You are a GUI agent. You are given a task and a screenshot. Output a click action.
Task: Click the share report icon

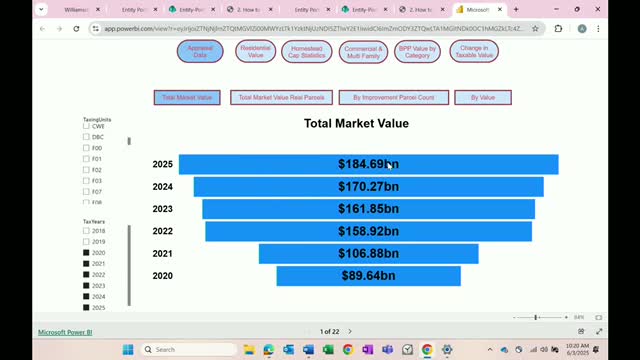(581, 331)
